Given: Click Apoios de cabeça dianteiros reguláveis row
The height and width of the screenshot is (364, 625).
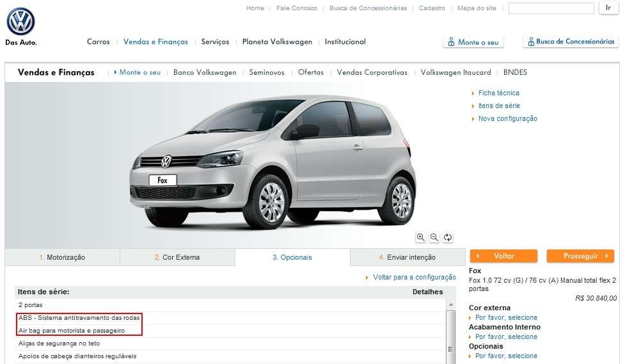Looking at the screenshot, I should tap(230, 356).
